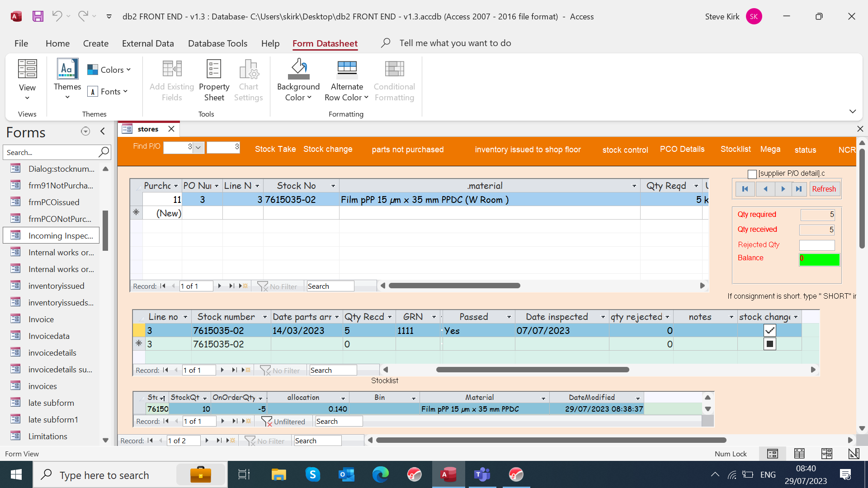Click the Save icon in title bar
868x488 pixels.
38,17
